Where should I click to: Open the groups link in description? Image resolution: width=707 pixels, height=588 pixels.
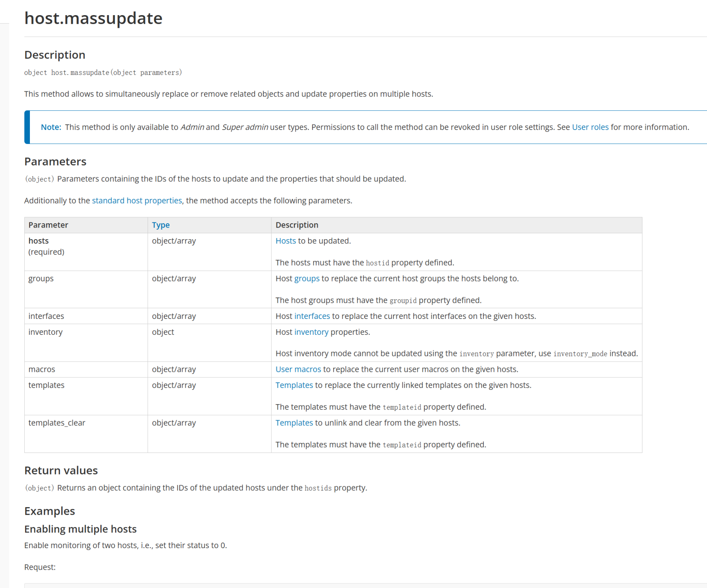pyautogui.click(x=306, y=278)
